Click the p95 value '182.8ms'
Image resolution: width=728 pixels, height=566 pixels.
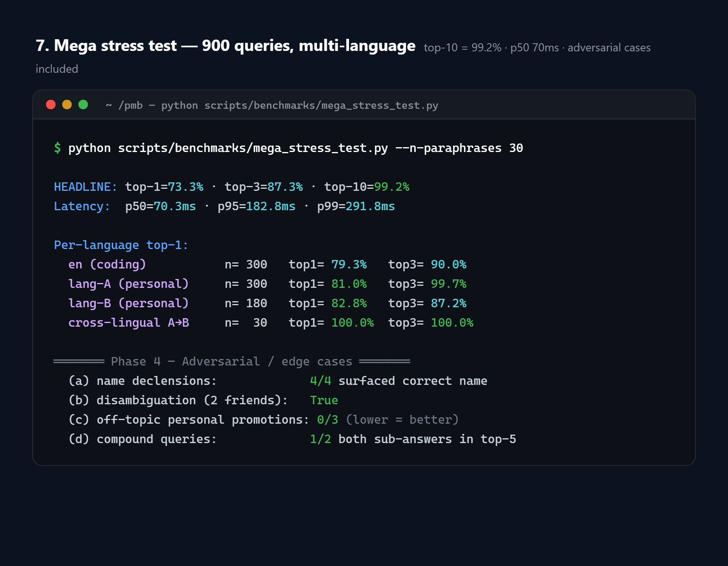click(271, 206)
